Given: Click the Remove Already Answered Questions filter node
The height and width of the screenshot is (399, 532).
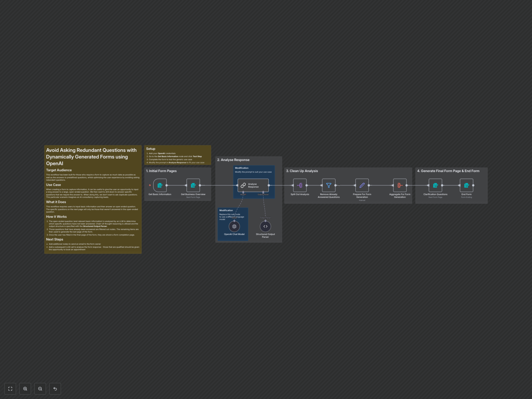Looking at the screenshot, I should coord(328,185).
